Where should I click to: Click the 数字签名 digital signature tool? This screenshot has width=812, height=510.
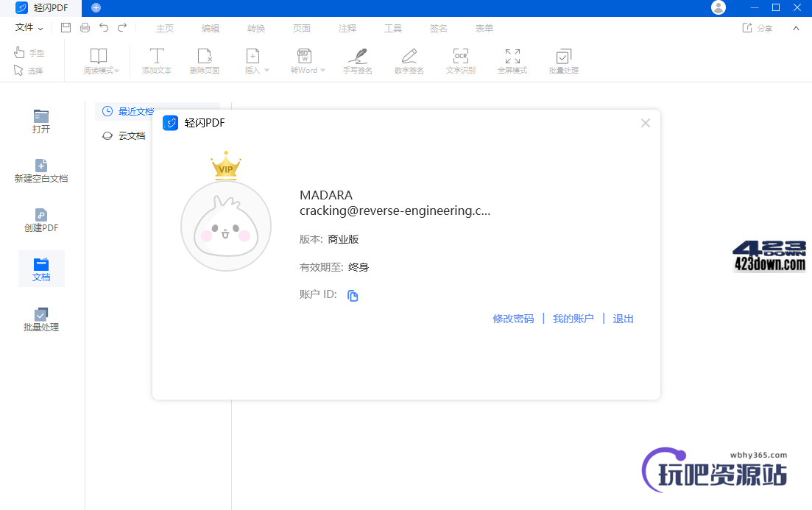coord(409,61)
